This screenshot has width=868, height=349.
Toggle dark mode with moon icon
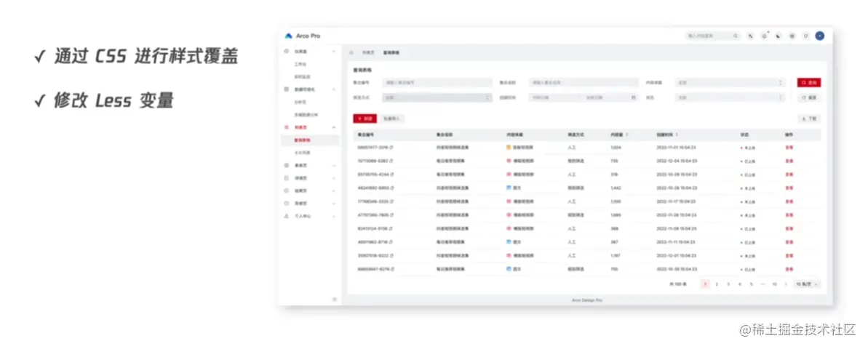(779, 36)
